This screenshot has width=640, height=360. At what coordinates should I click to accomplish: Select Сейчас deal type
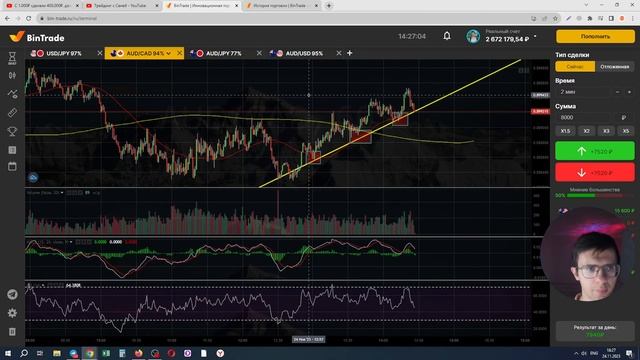[575, 67]
